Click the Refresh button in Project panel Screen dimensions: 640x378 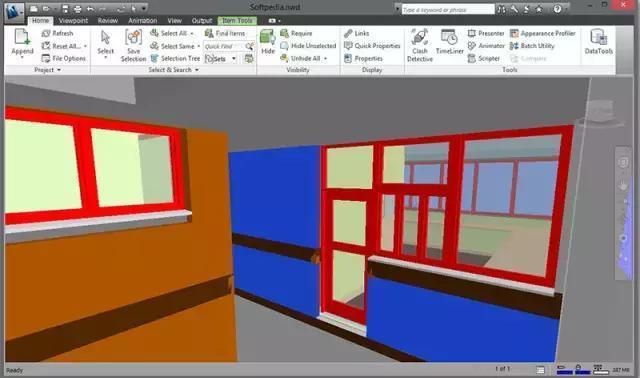pos(58,33)
